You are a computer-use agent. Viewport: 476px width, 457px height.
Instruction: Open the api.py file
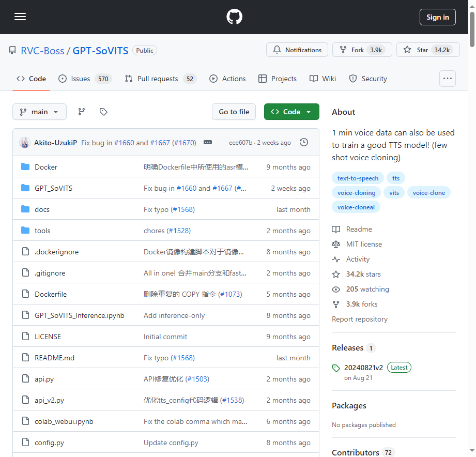coord(44,379)
